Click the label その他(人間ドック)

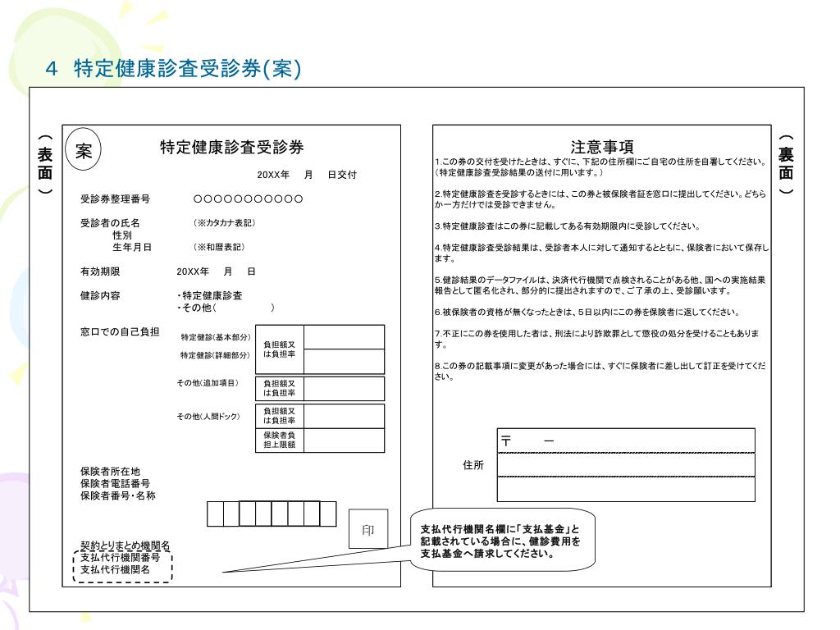coord(208,416)
